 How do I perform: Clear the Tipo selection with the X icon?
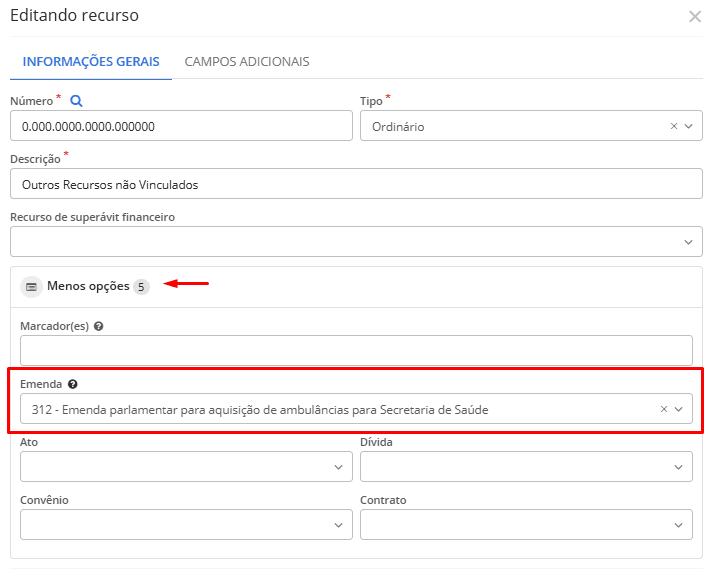(673, 127)
